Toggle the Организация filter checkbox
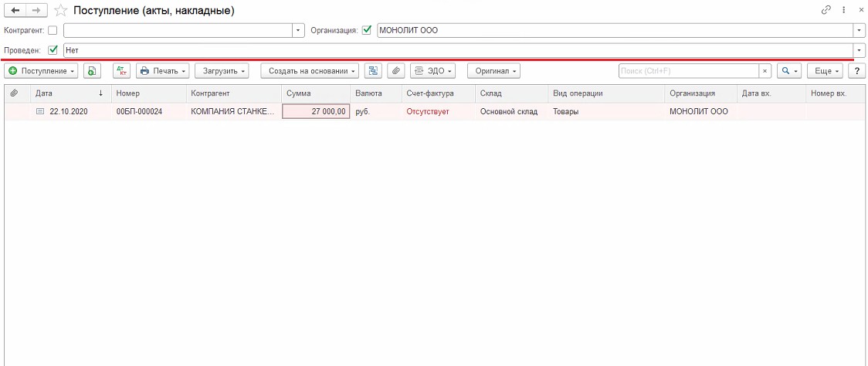Image resolution: width=868 pixels, height=366 pixels. pyautogui.click(x=366, y=30)
